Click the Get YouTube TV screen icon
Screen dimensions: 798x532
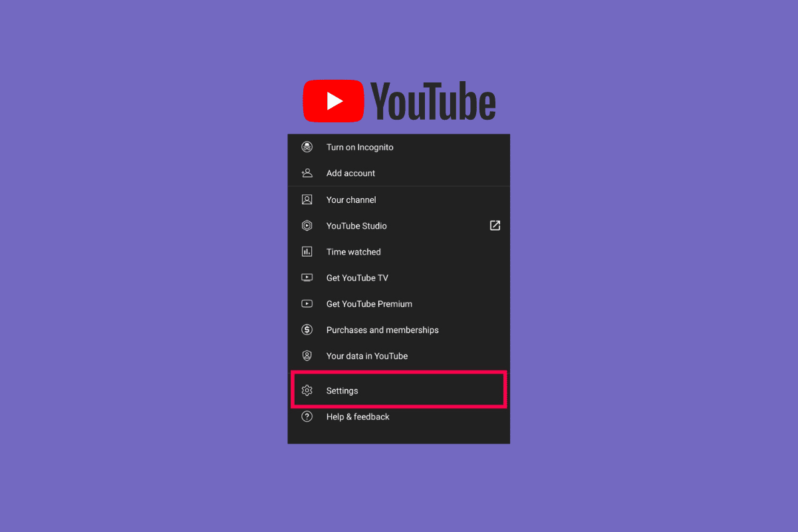coord(307,277)
